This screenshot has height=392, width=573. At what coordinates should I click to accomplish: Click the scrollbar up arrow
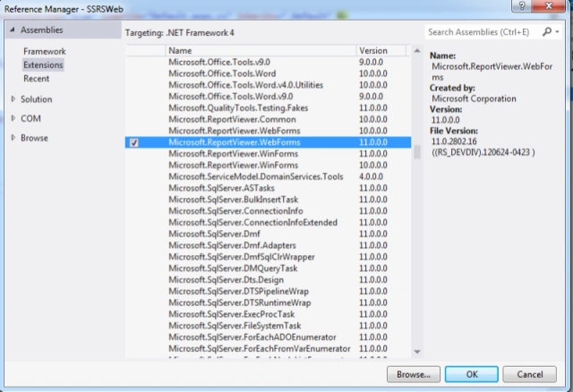(417, 51)
